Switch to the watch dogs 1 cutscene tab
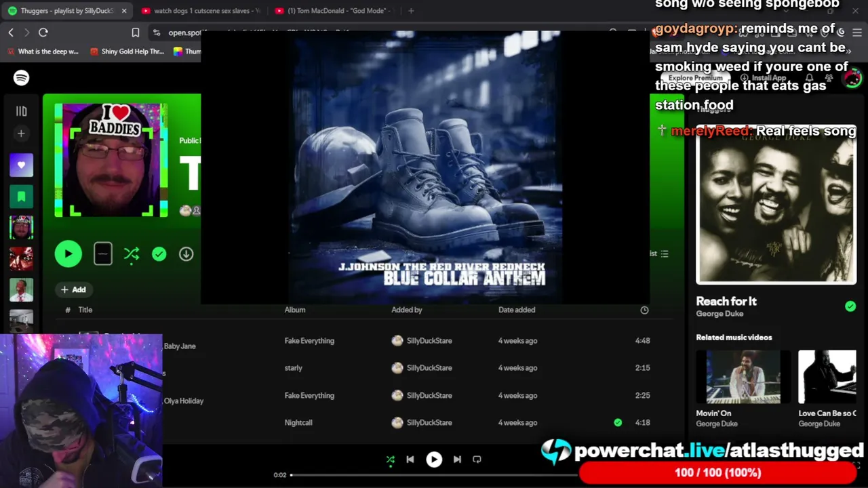Screen dimensions: 868x488 pyautogui.click(x=202, y=11)
